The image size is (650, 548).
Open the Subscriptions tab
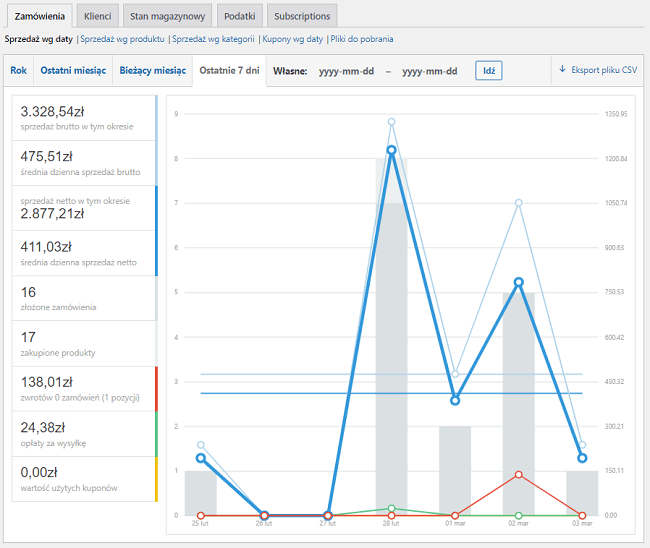pyautogui.click(x=302, y=16)
